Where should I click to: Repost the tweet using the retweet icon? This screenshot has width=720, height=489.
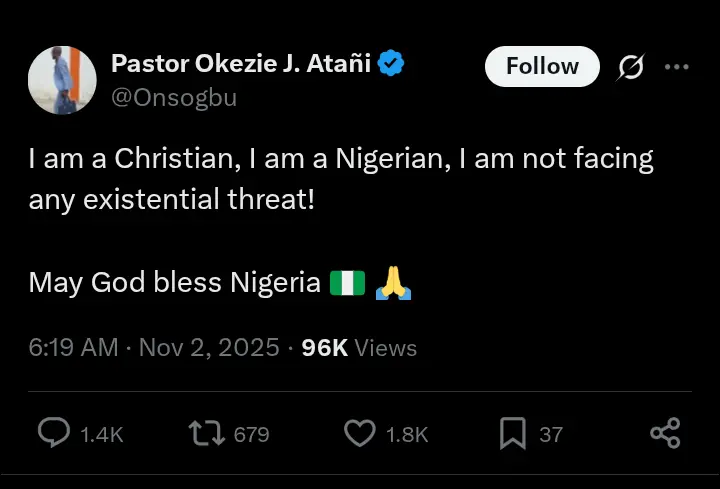pos(206,433)
